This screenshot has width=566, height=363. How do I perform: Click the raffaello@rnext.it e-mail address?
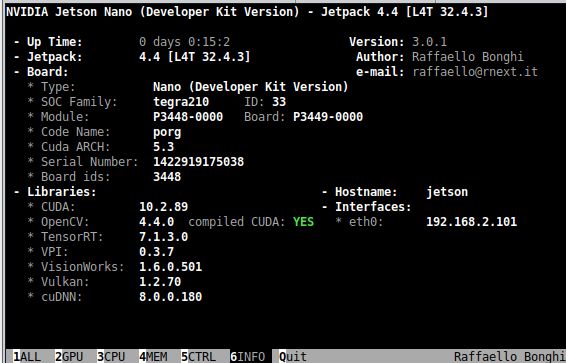coord(475,72)
